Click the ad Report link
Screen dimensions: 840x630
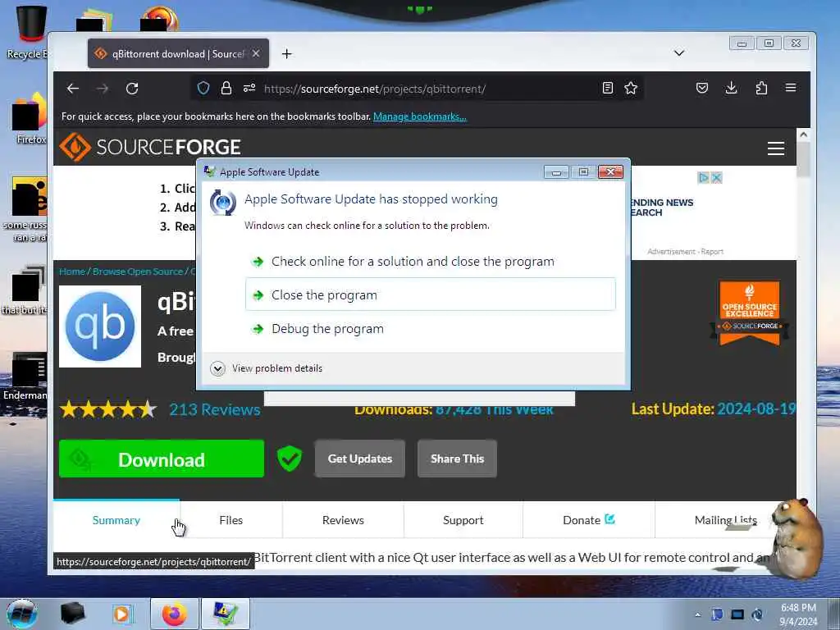coord(712,251)
